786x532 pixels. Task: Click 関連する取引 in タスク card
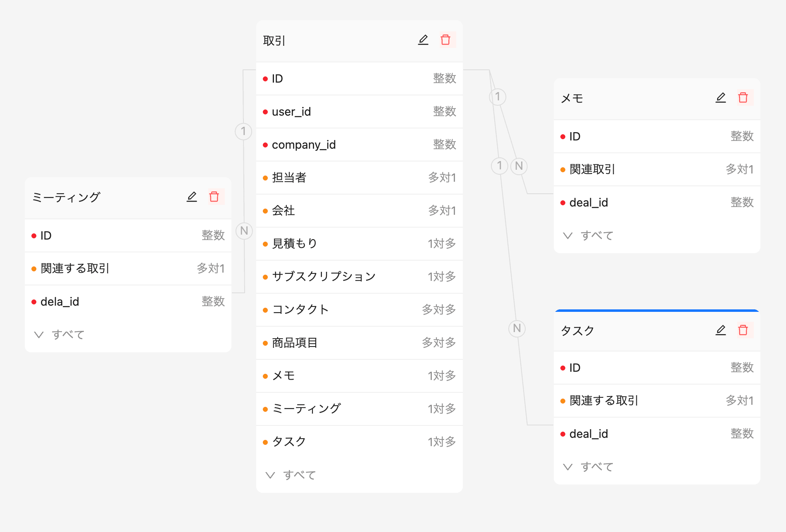click(x=657, y=401)
